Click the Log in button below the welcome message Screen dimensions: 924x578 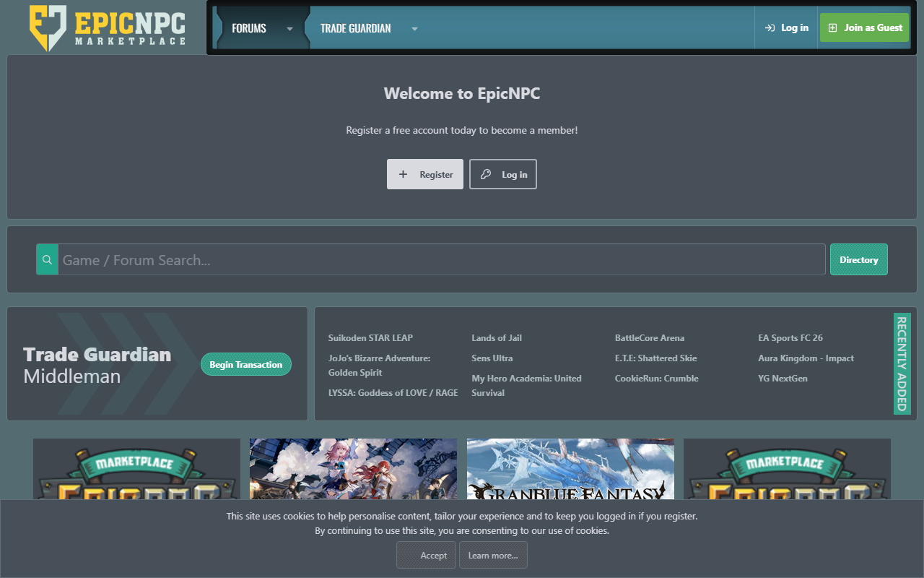click(503, 174)
